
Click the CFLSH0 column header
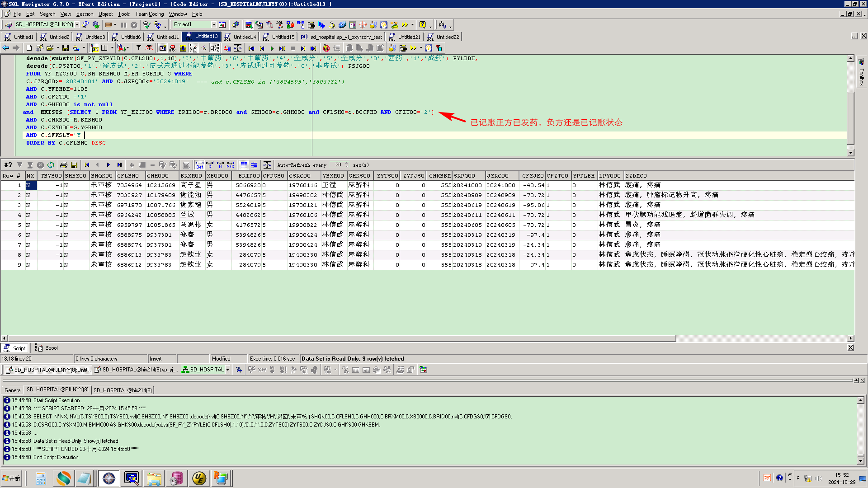128,176
